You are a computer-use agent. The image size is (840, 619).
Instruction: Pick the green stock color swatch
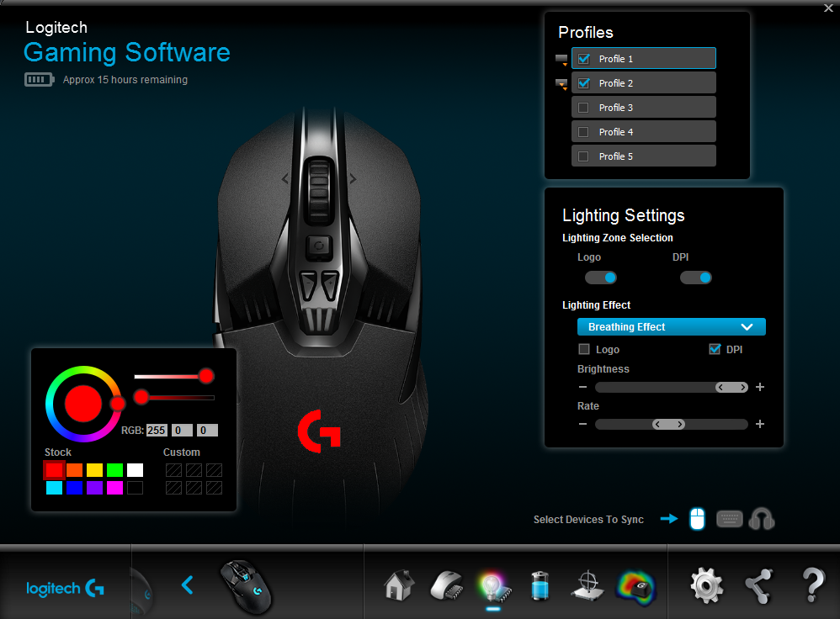(x=114, y=470)
